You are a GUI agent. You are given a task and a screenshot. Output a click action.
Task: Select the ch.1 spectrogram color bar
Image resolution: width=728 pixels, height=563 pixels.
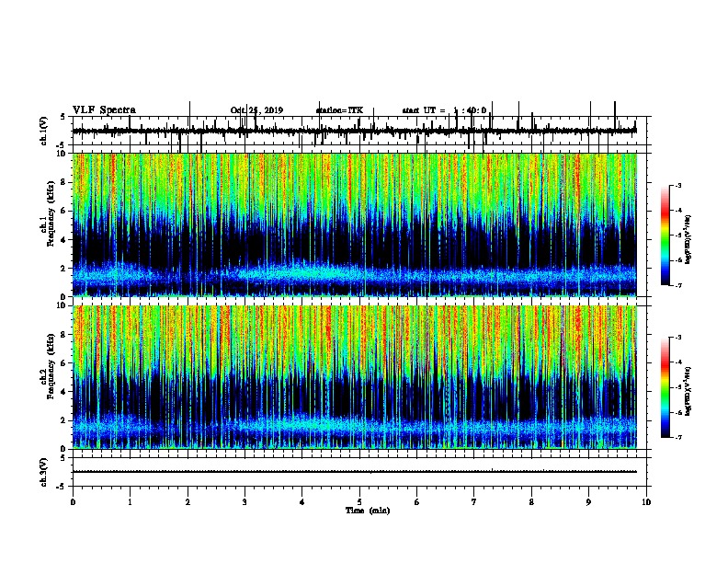pos(665,236)
